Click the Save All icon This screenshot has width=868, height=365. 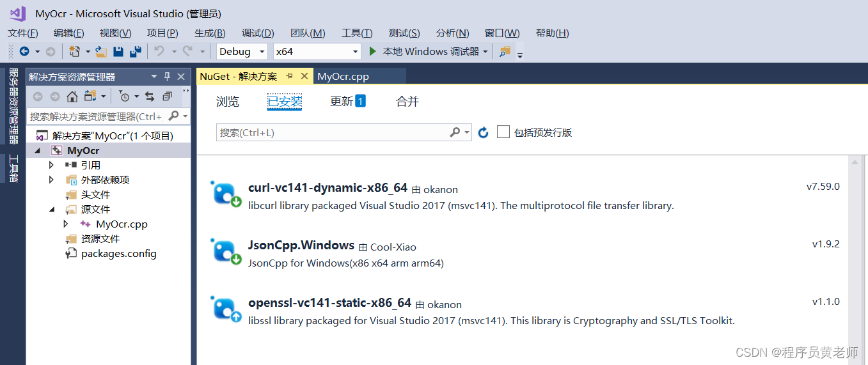pyautogui.click(x=136, y=51)
